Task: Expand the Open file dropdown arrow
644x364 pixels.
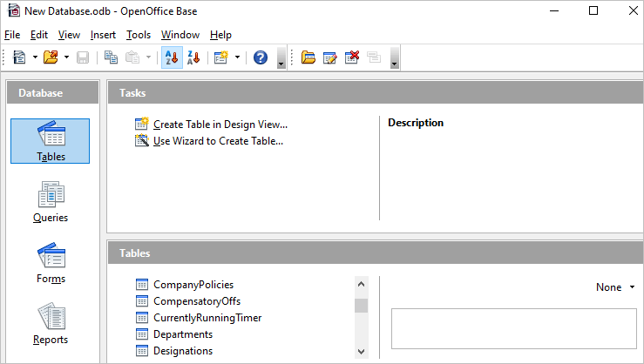Action: pyautogui.click(x=66, y=57)
